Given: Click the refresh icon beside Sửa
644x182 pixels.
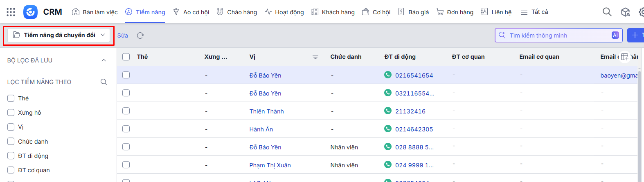Looking at the screenshot, I should pyautogui.click(x=140, y=36).
